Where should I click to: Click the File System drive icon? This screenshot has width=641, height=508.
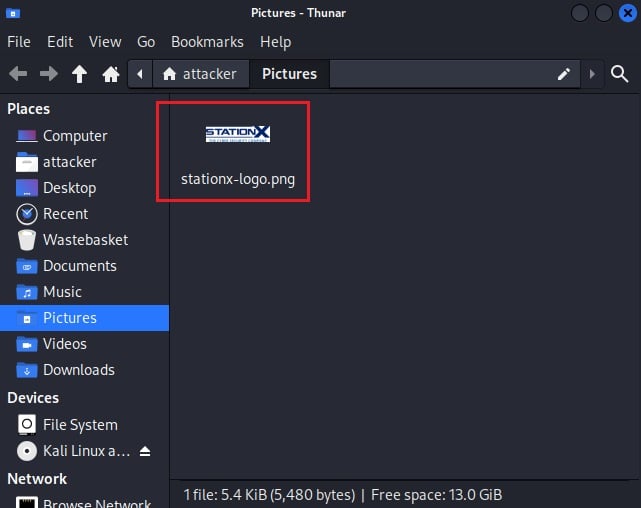point(27,425)
